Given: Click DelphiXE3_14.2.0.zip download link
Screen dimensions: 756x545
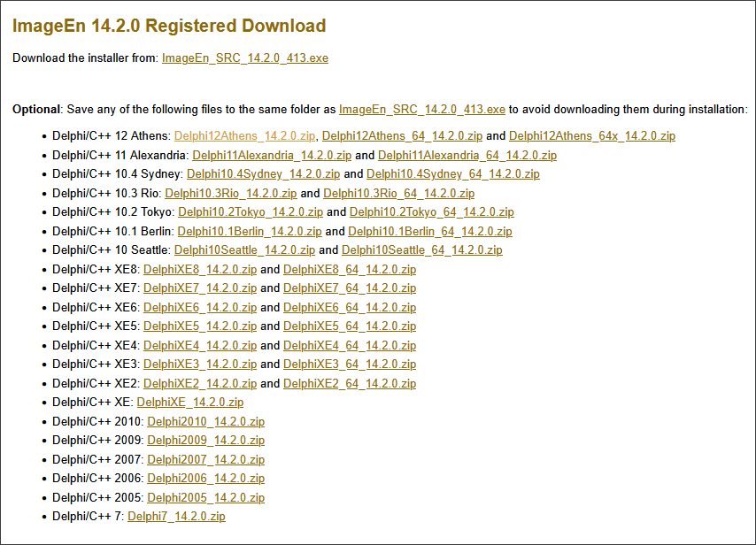Looking at the screenshot, I should [x=199, y=365].
